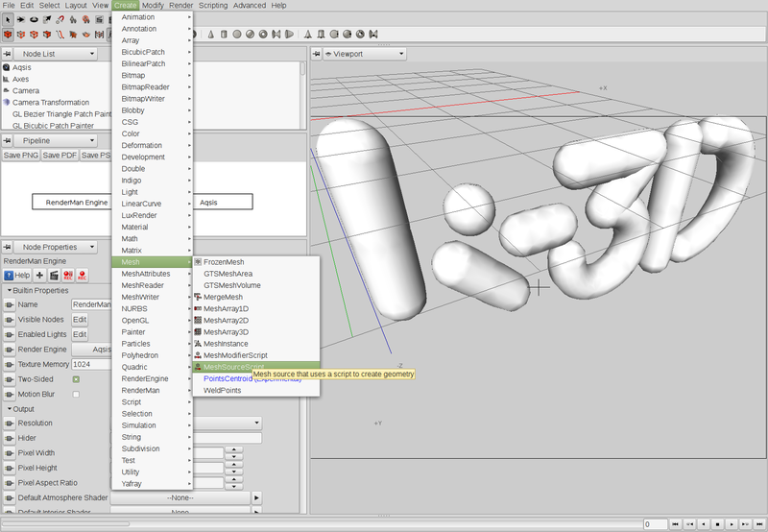Toggle the Two-Sided checkbox
This screenshot has height=532, width=768.
[76, 379]
